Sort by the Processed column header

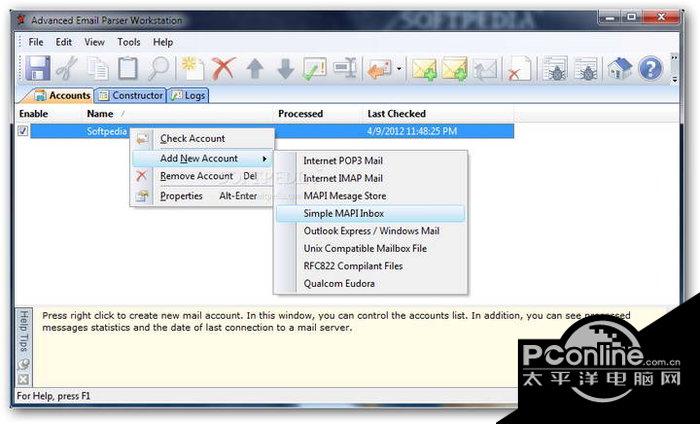[300, 114]
